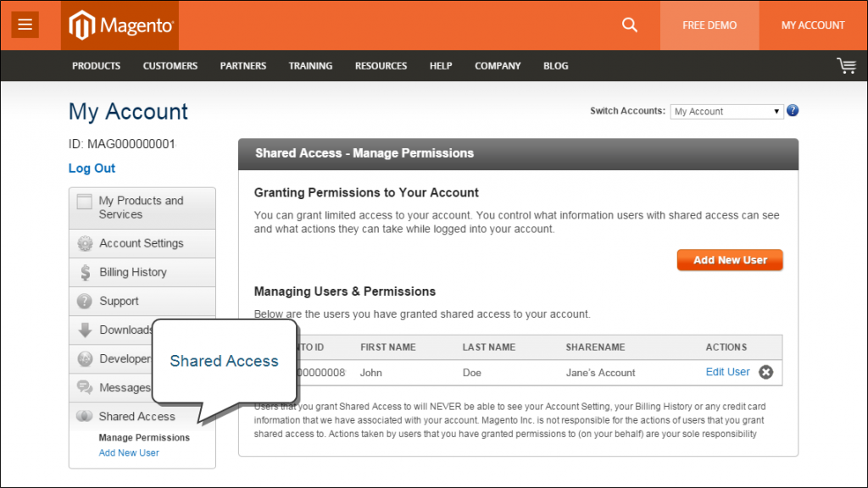Image resolution: width=868 pixels, height=488 pixels.
Task: Click 'Granting Permissions to Your Account' heading
Action: 366,192
